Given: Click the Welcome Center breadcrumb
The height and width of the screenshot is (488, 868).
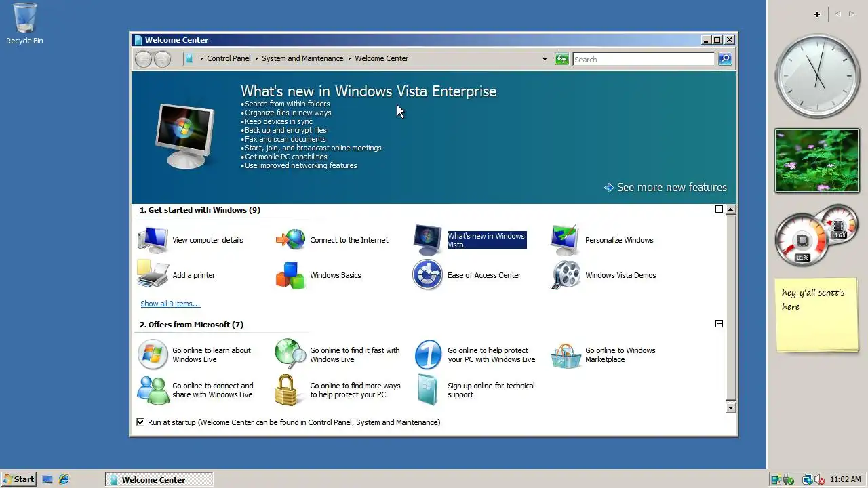Looking at the screenshot, I should 382,58.
